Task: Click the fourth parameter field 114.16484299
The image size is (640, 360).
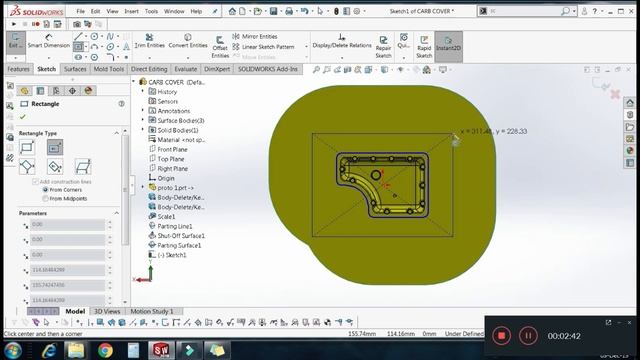Action: coord(67,270)
